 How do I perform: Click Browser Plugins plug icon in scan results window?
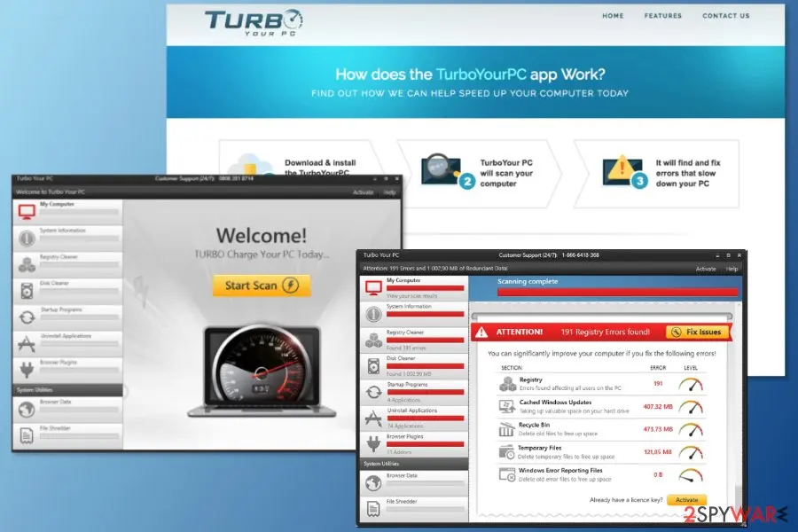pos(373,444)
